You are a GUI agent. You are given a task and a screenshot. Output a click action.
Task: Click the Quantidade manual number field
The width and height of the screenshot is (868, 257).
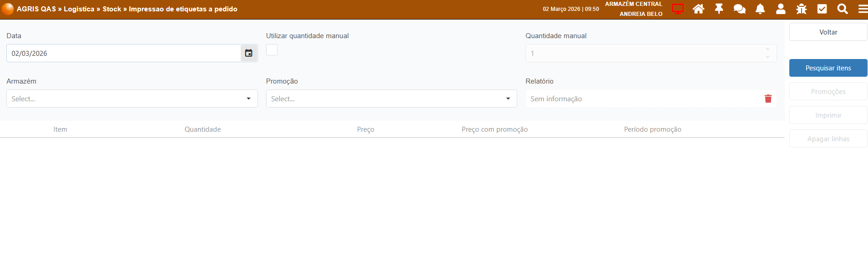point(651,53)
